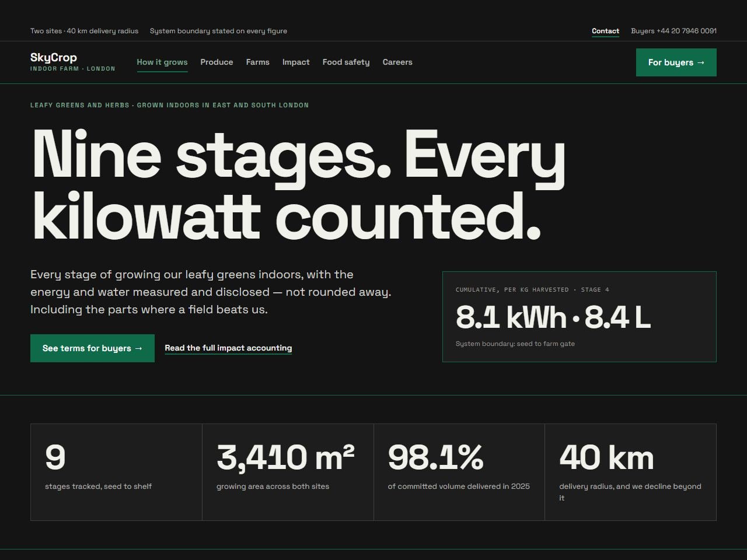The height and width of the screenshot is (560, 747).
Task: Click 'growing area across both sites' caption
Action: [x=273, y=487]
